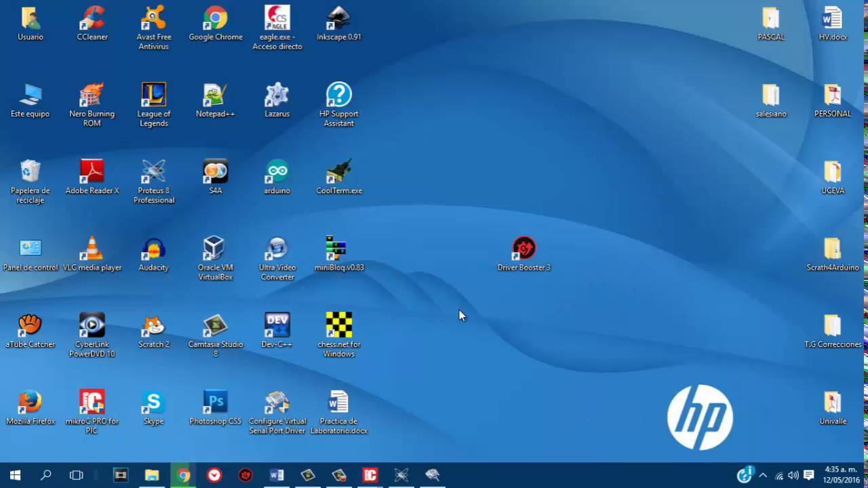The image size is (868, 488).
Task: Select Photoshop CS5 shortcut
Action: [x=216, y=407]
